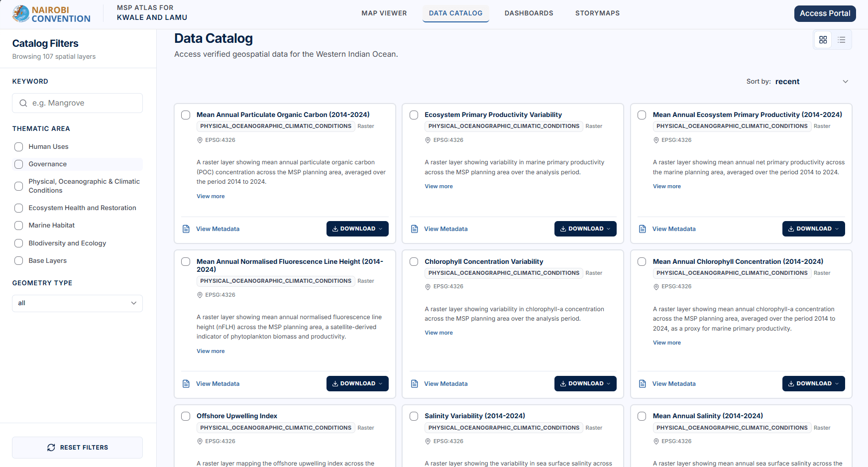Open Download options for Mean Annual Chlorophyll Concentration
The image size is (868, 467).
click(x=814, y=384)
